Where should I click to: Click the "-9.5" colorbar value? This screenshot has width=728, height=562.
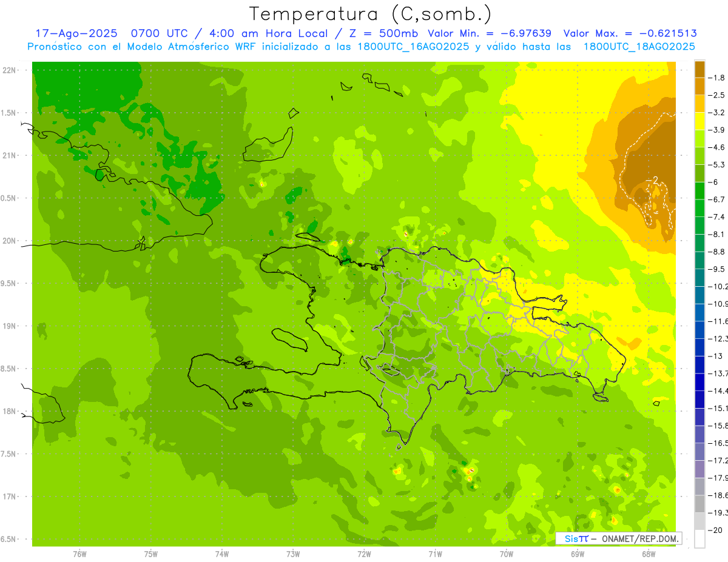coord(718,269)
